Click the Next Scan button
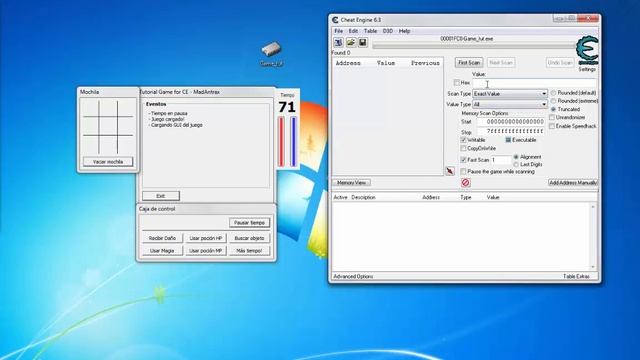The image size is (640, 360). [x=501, y=63]
